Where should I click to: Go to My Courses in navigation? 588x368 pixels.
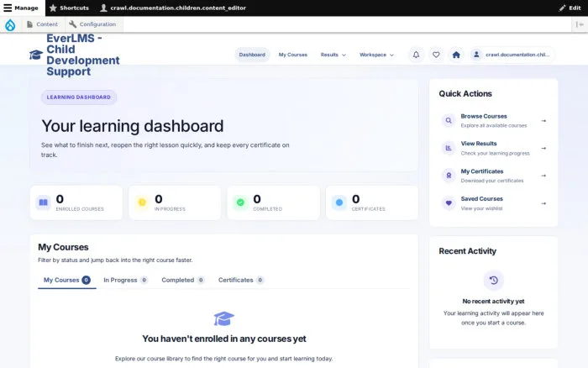point(293,55)
